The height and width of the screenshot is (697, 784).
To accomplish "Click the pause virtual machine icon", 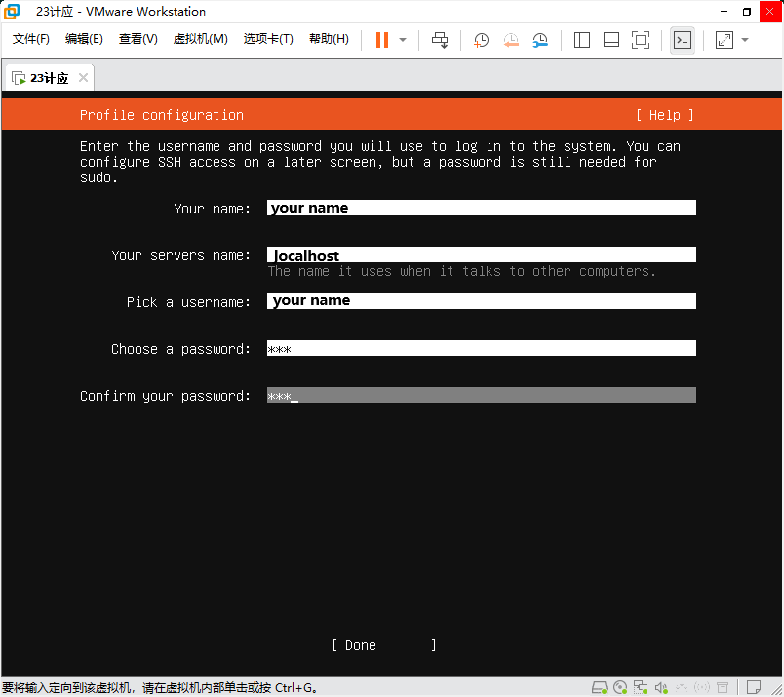I will (x=382, y=40).
